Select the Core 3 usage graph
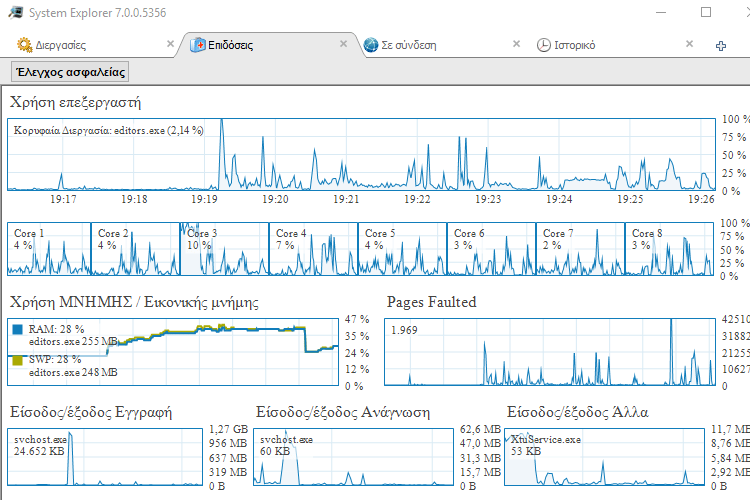The height and width of the screenshot is (500, 750). pos(226,250)
